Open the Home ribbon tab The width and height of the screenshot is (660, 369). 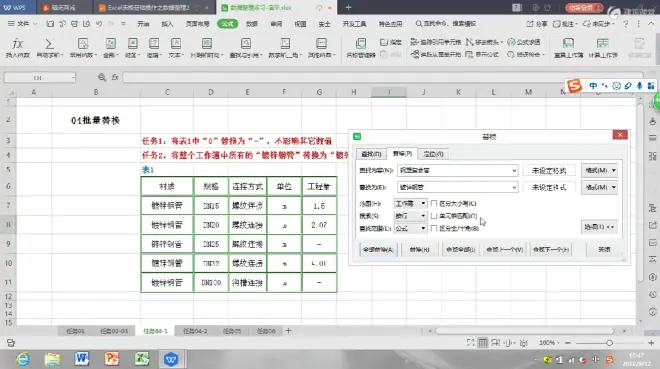coord(143,24)
